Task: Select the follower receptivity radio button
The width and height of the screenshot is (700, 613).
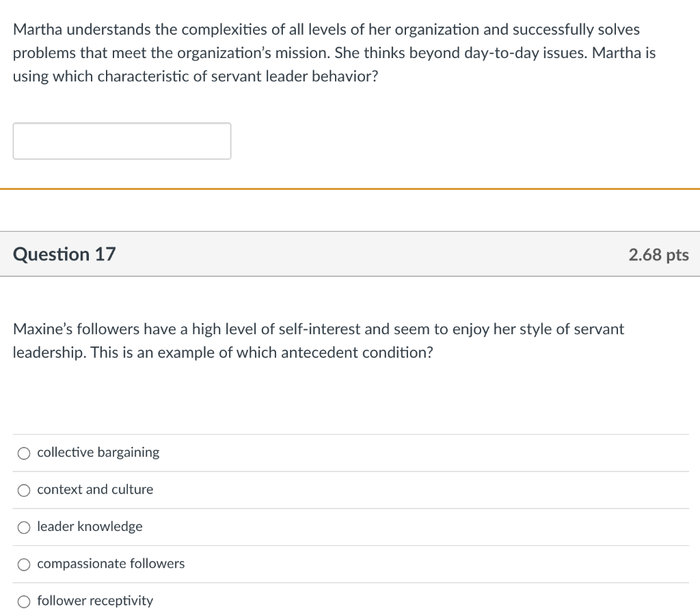Action: [x=25, y=601]
